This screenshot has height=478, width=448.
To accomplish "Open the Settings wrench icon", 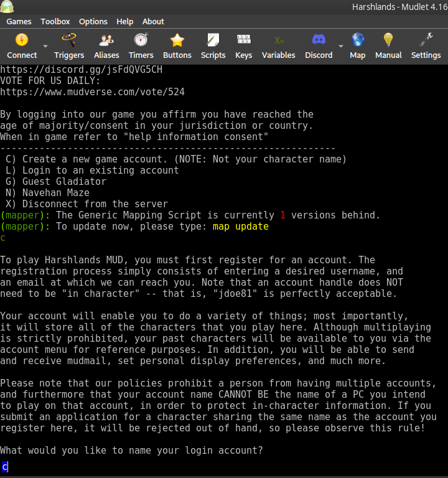I will (426, 41).
